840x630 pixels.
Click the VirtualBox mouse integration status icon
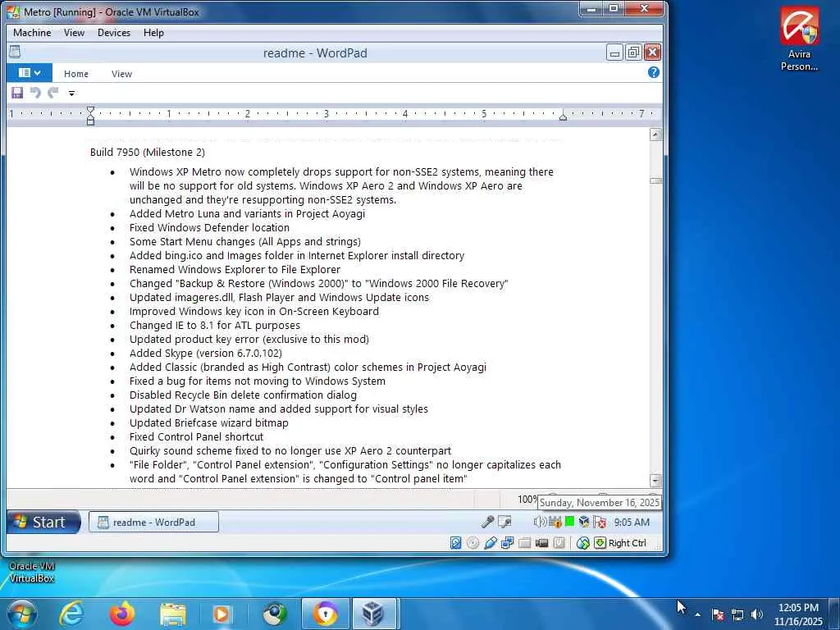pyautogui.click(x=583, y=543)
